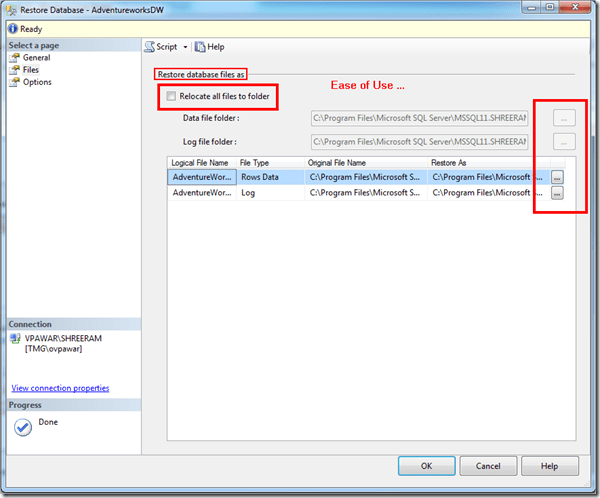Browse for the Data file folder

point(564,118)
